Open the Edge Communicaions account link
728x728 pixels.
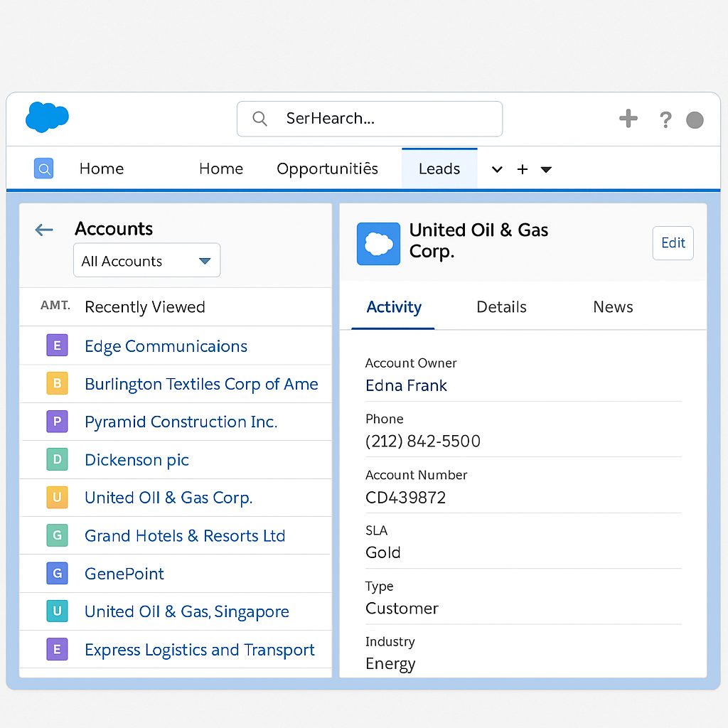[166, 346]
